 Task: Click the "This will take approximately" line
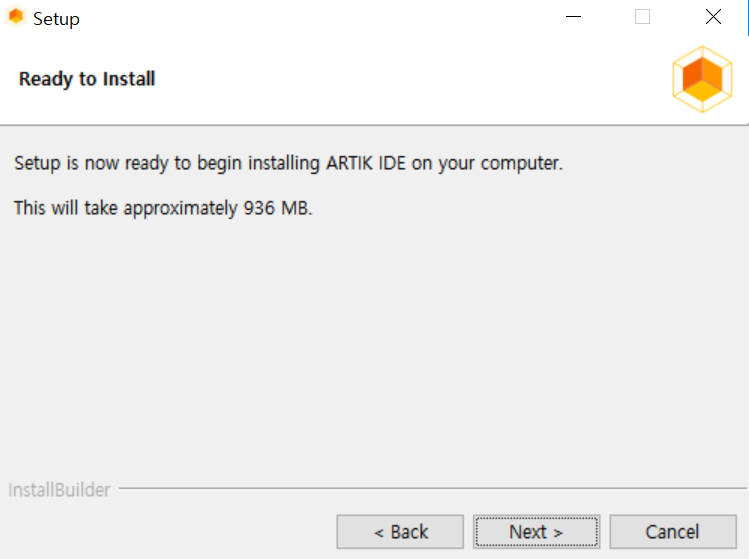163,208
